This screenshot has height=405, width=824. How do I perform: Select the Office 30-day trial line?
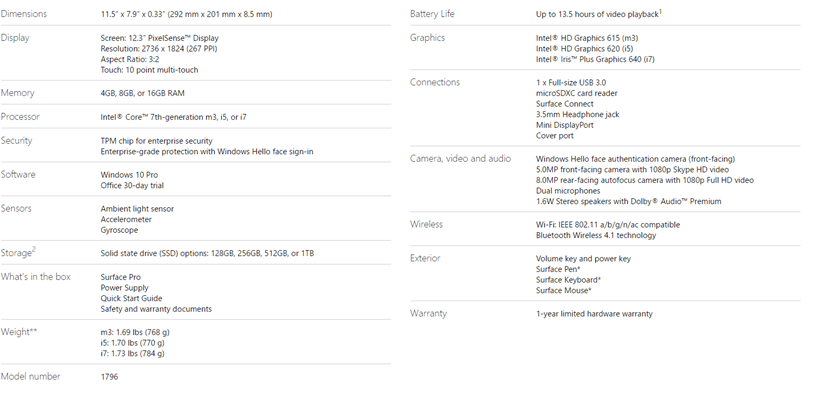click(x=132, y=185)
